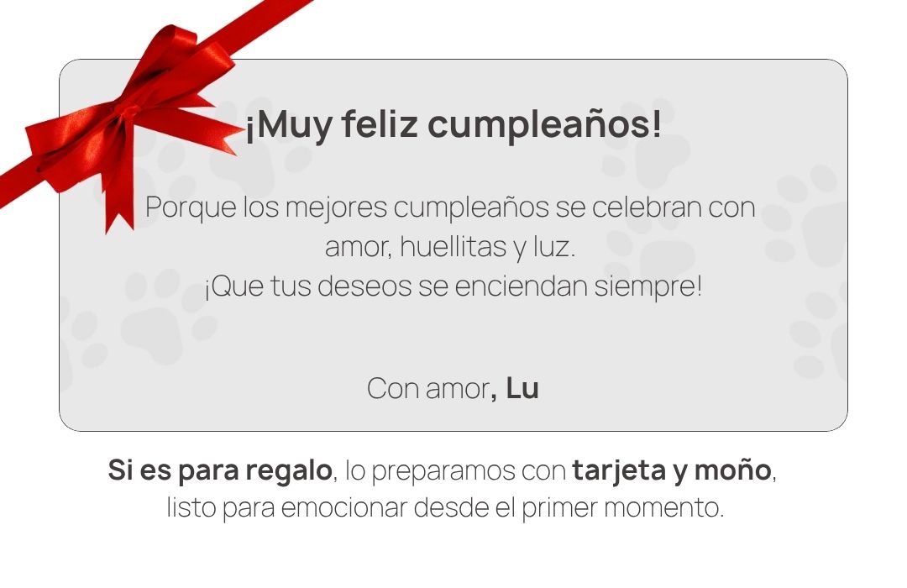Image resolution: width=907 pixels, height=588 pixels.
Task: Click the bold 'tarjeta y moño' phrase
Action: 672,470
